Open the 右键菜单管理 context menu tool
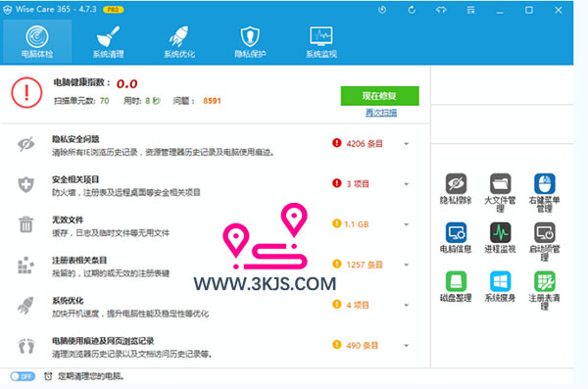The width and height of the screenshot is (588, 389). (x=545, y=192)
